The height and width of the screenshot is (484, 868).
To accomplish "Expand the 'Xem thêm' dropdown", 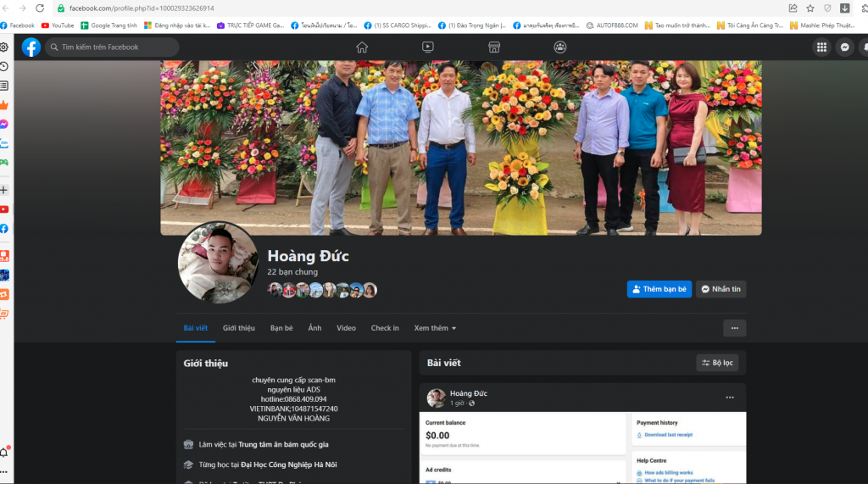I will point(435,328).
